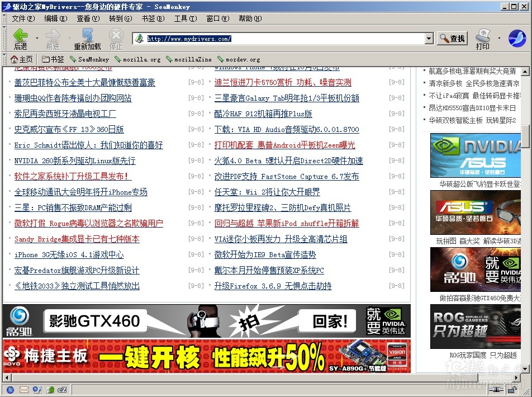Click the SeaMonkey throbber logo

517,38
